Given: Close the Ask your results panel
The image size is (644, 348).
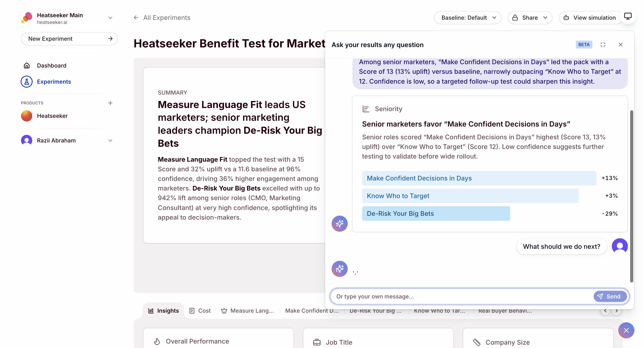Looking at the screenshot, I should 621,45.
